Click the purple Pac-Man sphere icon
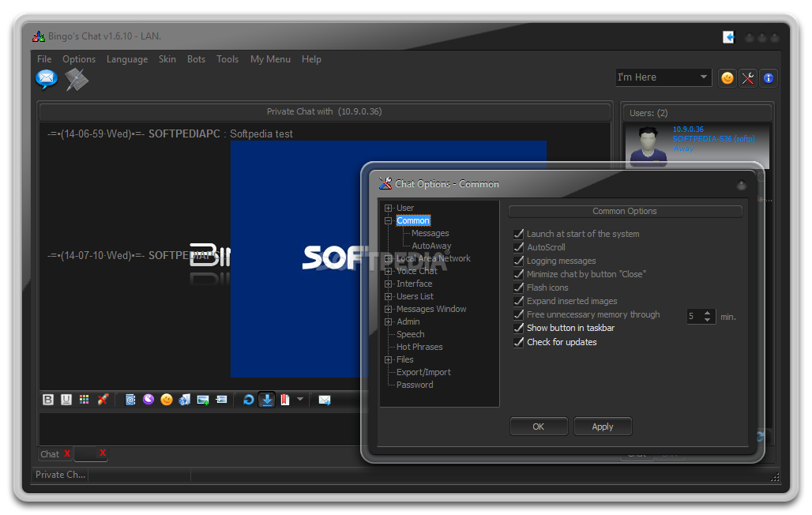812x515 pixels. pos(148,400)
